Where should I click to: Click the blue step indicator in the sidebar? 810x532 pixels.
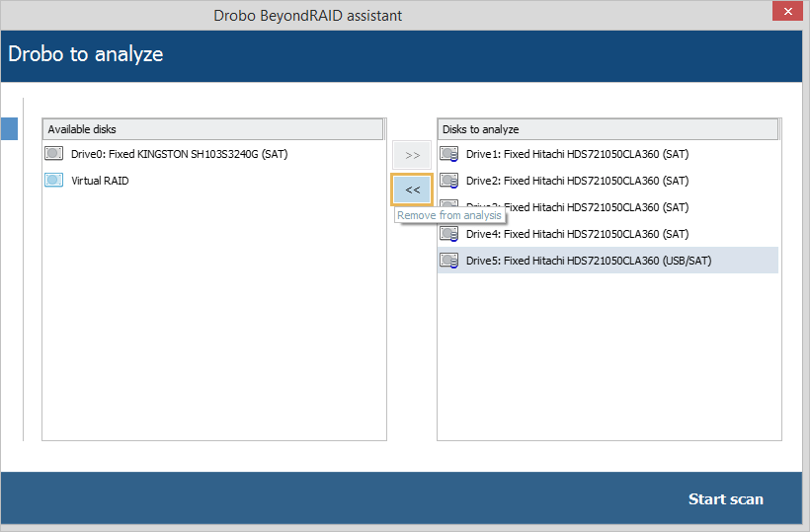click(9, 129)
